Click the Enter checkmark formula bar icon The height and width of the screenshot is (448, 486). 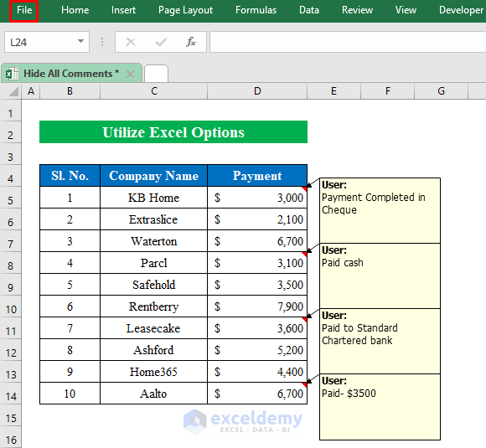161,42
